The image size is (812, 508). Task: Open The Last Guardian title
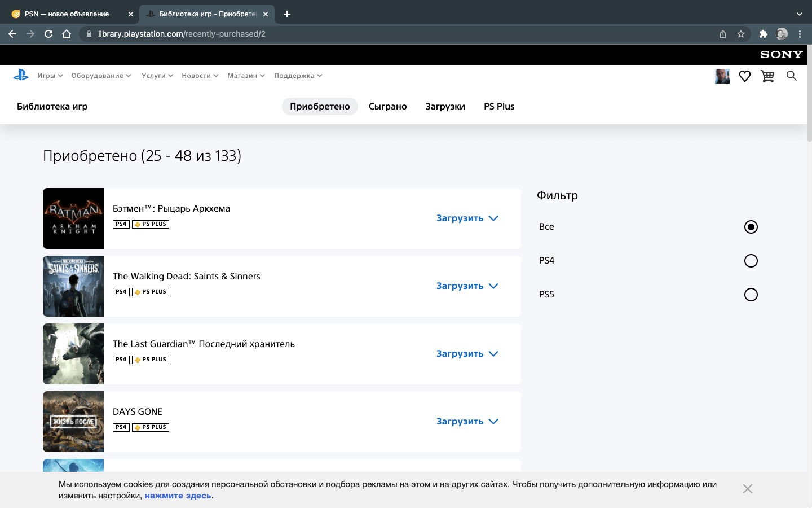pos(204,344)
